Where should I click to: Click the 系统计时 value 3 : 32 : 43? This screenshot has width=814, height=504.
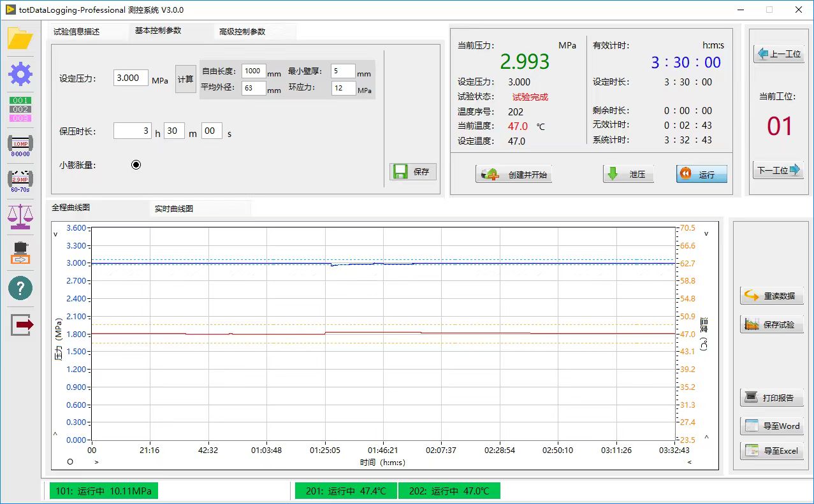[x=688, y=140]
